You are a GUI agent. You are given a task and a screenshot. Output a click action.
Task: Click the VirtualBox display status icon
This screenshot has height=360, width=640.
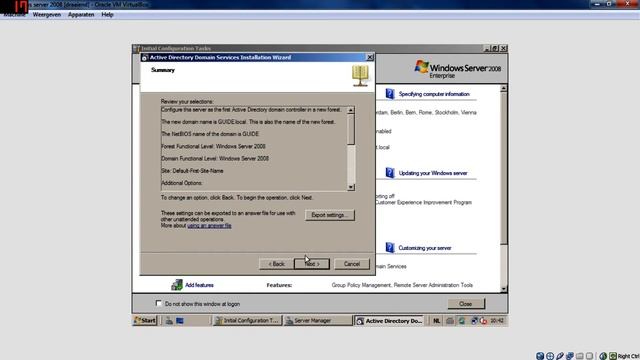click(x=589, y=356)
